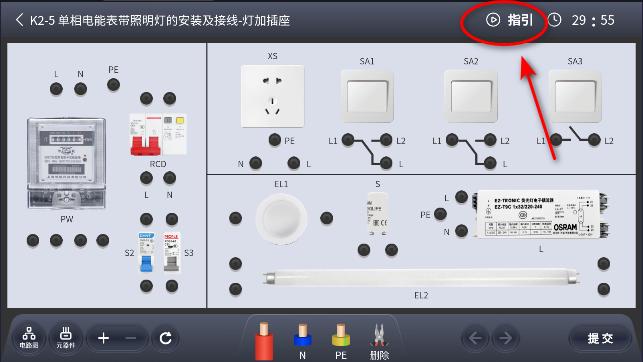This screenshot has height=362, width=643.
Task: Toggle the SA1 switch
Action: 367,96
